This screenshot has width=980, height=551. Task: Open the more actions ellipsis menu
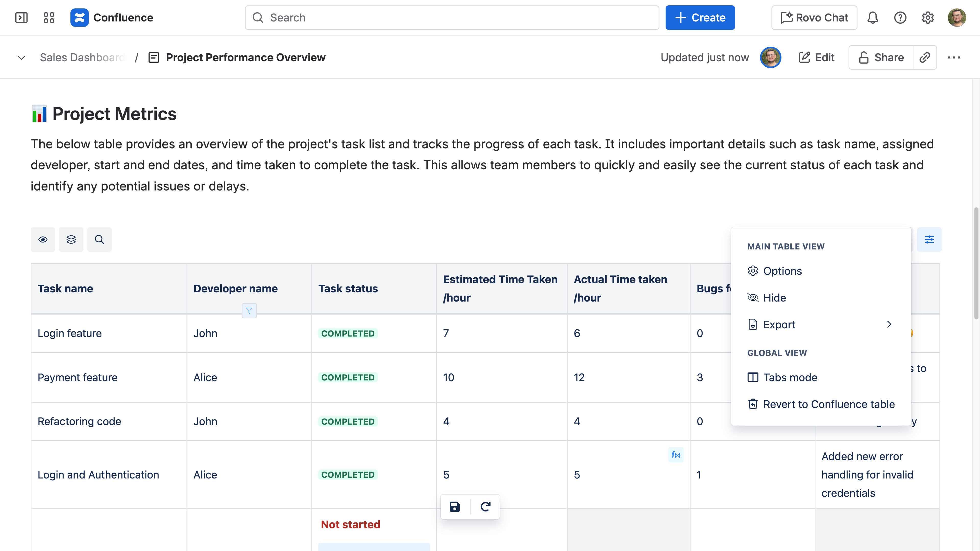[954, 57]
